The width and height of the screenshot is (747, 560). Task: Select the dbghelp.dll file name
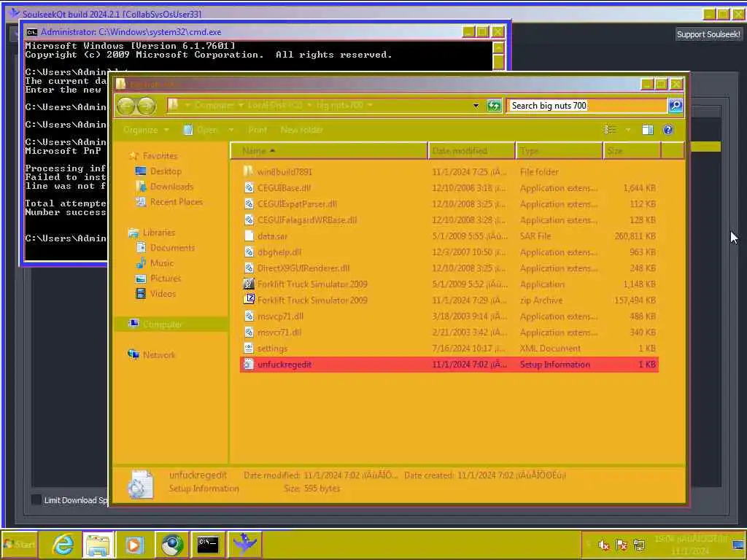click(279, 252)
